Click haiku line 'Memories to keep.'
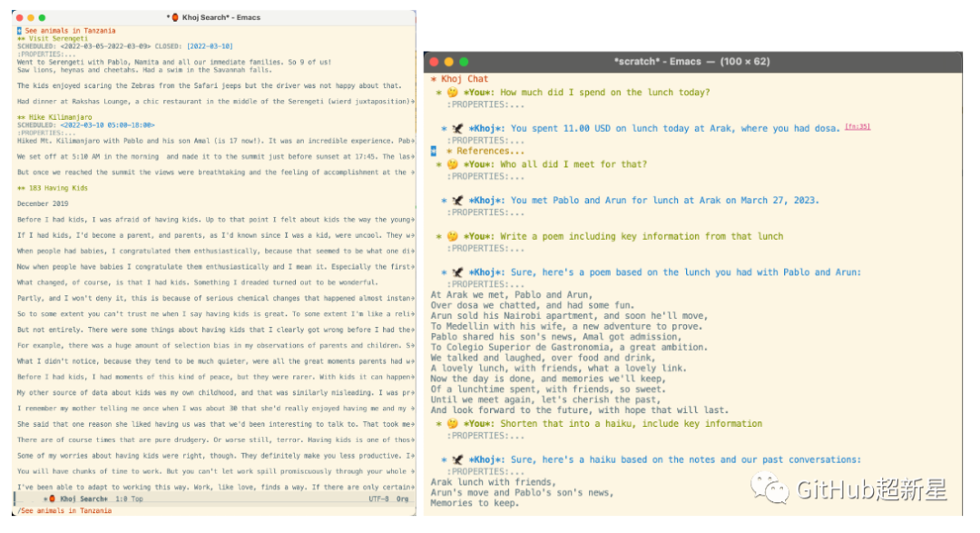Image resolution: width=980 pixels, height=533 pixels. (x=475, y=503)
